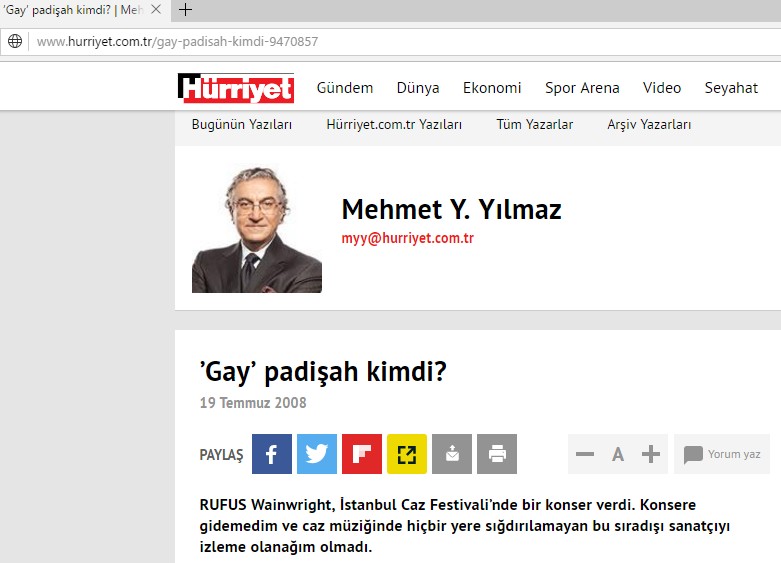Click the myy@hurriyet.com.tr email link
The width and height of the screenshot is (781, 563).
tap(408, 239)
